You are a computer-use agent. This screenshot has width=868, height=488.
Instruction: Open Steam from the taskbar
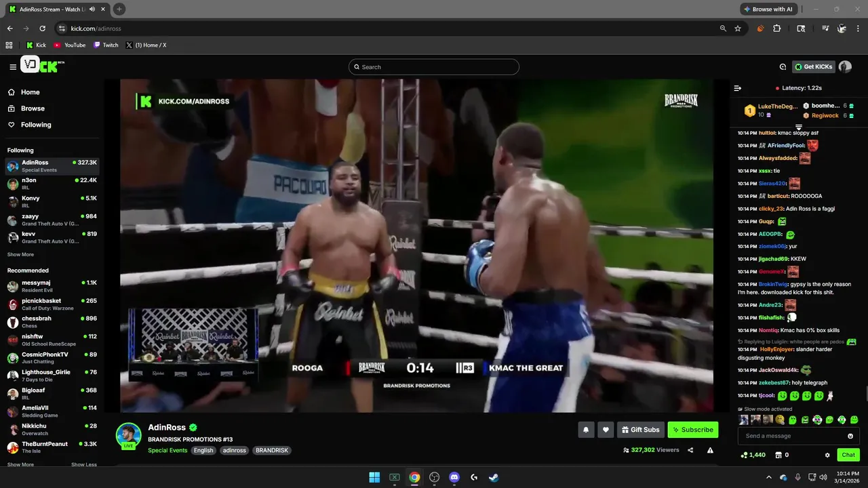[494, 477]
